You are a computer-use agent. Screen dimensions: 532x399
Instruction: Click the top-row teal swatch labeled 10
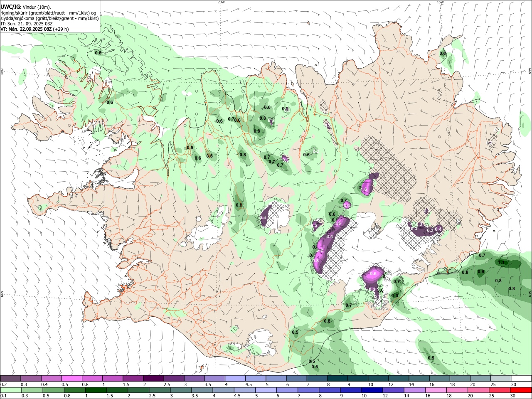378,378
